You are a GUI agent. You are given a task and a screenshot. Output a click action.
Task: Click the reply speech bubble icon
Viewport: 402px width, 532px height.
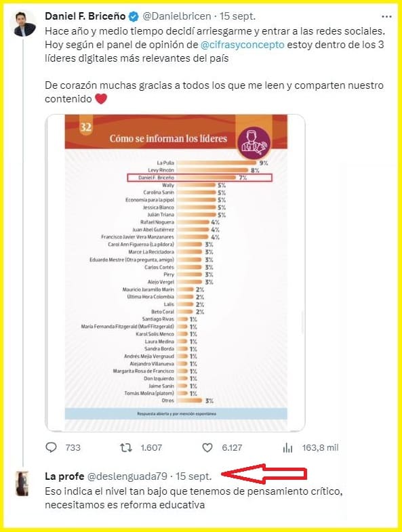click(x=51, y=447)
